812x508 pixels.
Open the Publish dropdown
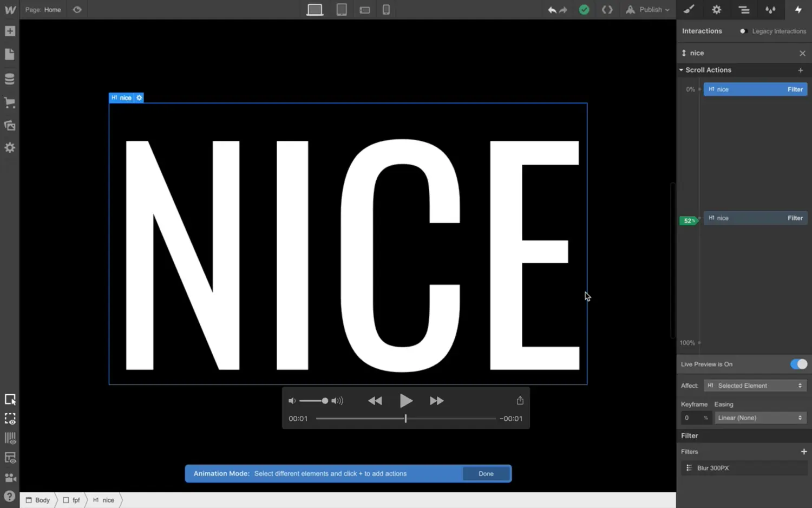(648, 10)
